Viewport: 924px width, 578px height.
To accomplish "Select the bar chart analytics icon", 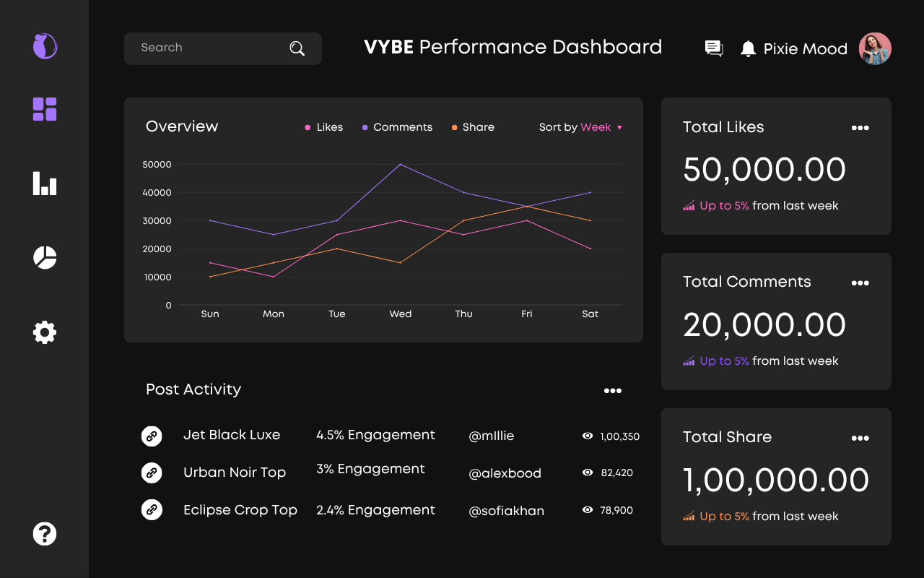I will coord(44,184).
